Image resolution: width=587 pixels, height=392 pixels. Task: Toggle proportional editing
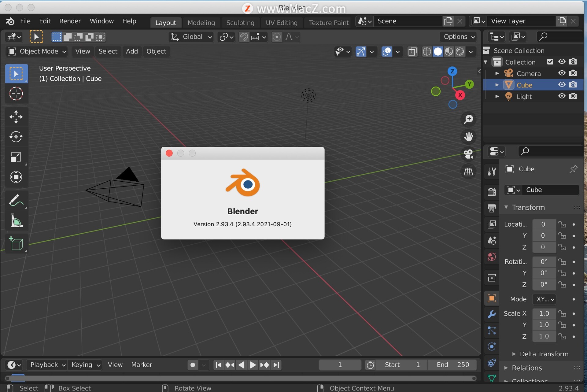tap(276, 37)
